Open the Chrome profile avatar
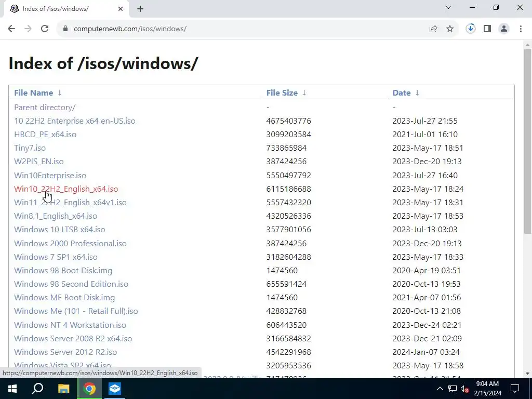532x399 pixels. pyautogui.click(x=504, y=29)
